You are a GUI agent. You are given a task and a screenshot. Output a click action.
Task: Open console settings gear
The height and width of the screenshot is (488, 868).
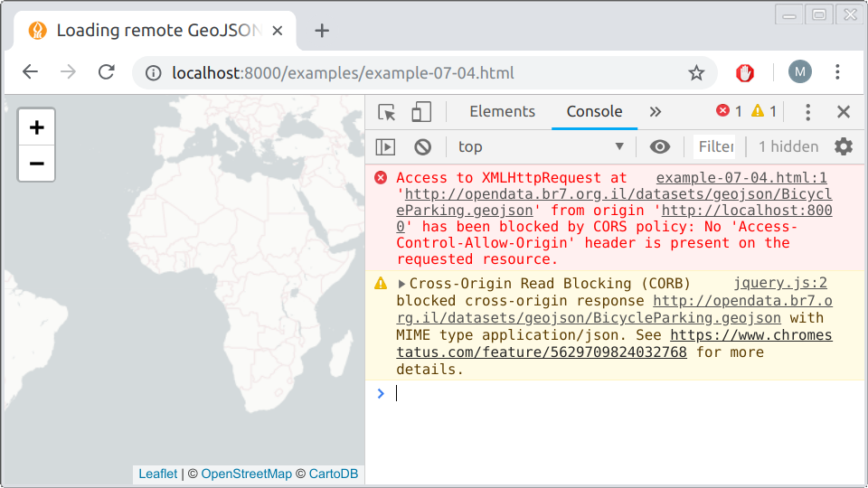click(x=844, y=146)
